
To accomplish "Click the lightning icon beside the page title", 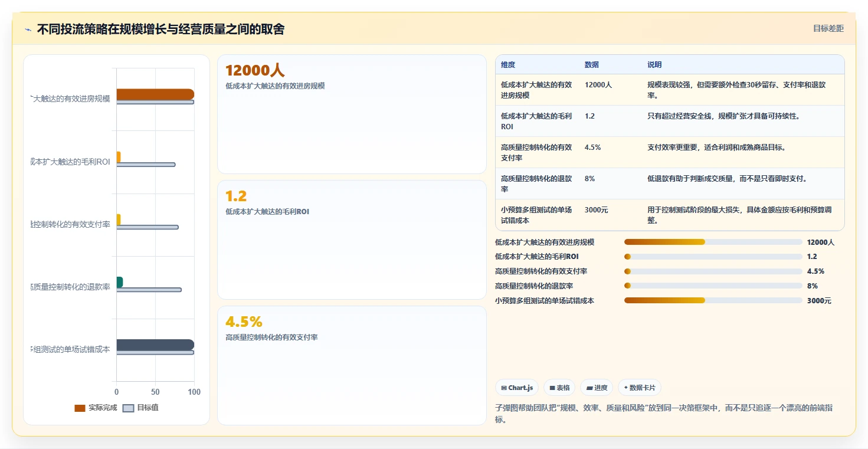I will tap(28, 30).
